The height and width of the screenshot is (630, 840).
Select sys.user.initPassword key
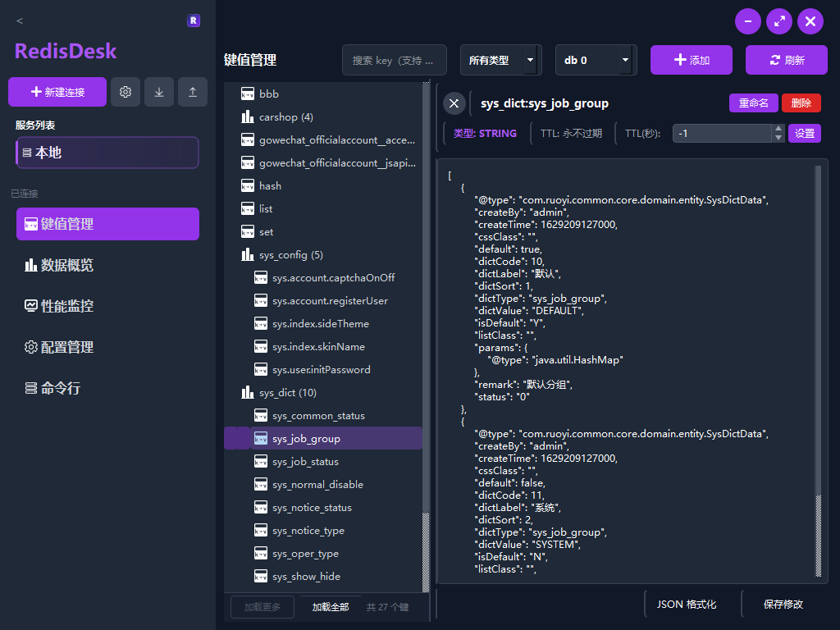click(x=322, y=370)
